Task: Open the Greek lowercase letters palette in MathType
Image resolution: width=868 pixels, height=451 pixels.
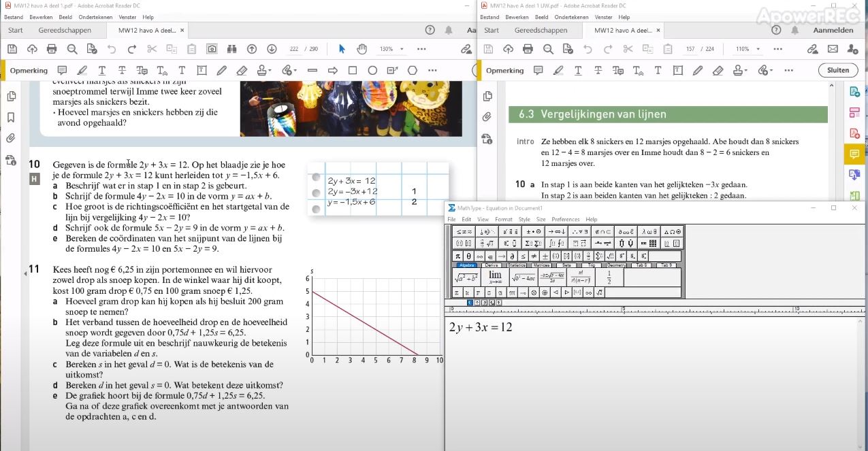Action: (x=647, y=231)
